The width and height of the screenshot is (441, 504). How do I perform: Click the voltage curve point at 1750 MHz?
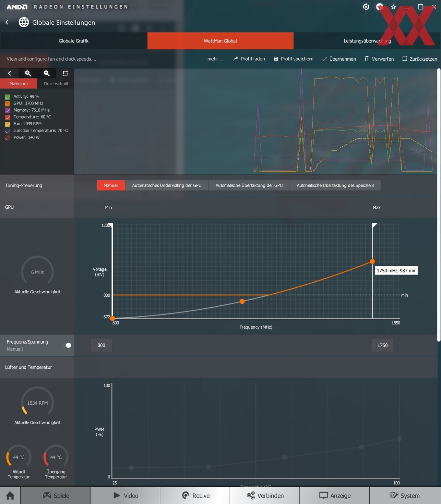click(372, 261)
